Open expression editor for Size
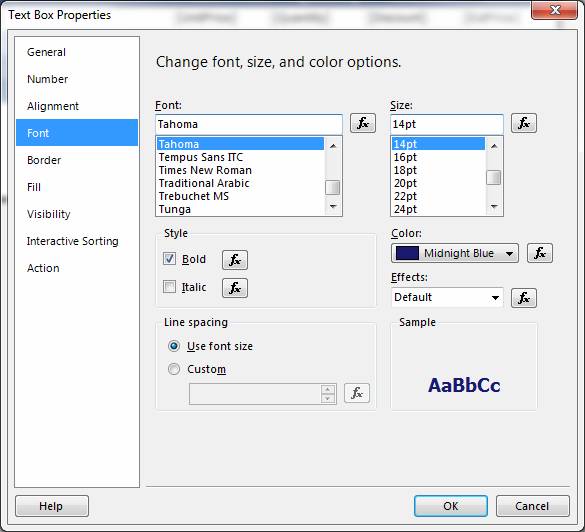 [523, 123]
